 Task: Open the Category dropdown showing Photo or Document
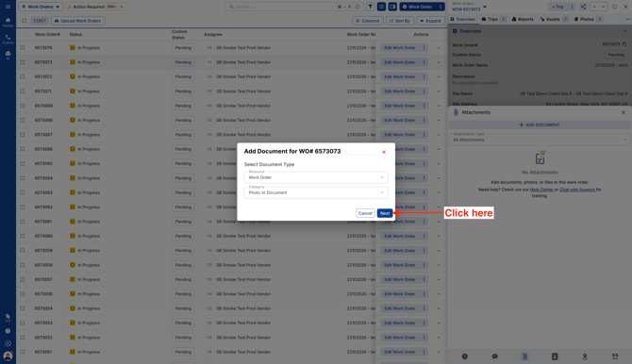316,192
